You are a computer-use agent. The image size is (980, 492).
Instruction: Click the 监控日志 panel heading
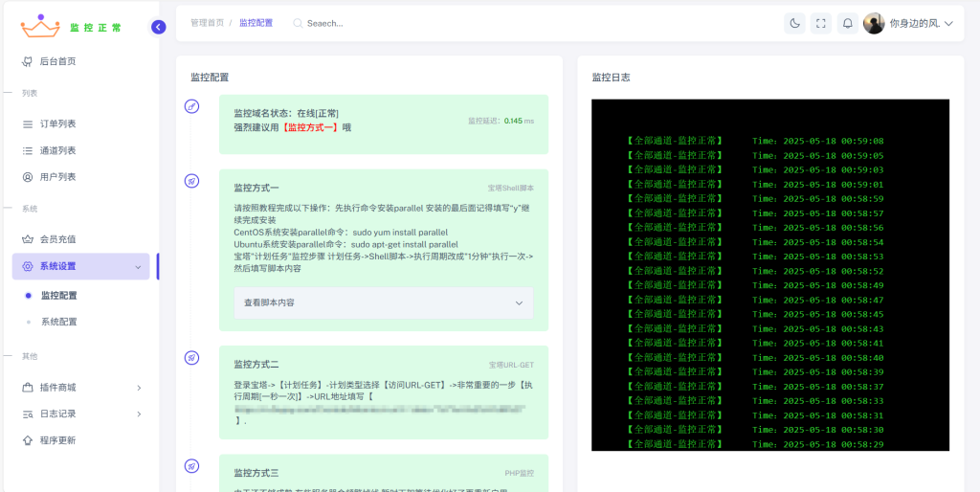point(611,78)
